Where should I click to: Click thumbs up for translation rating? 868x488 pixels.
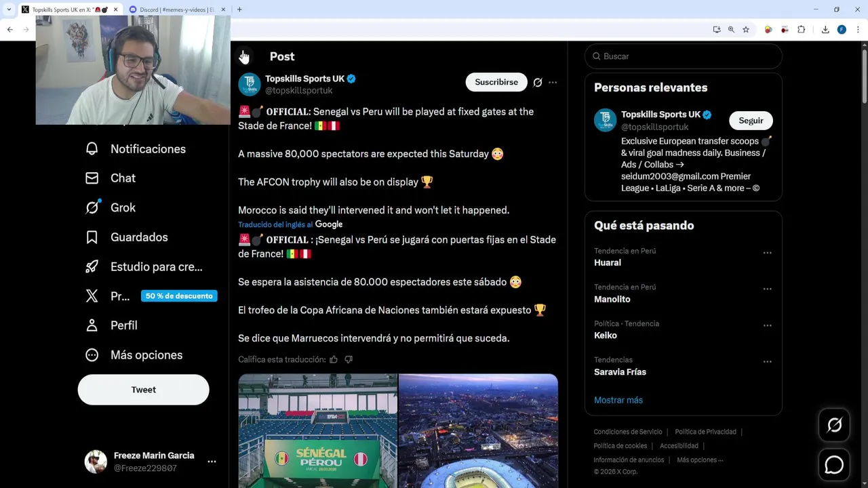coord(334,359)
